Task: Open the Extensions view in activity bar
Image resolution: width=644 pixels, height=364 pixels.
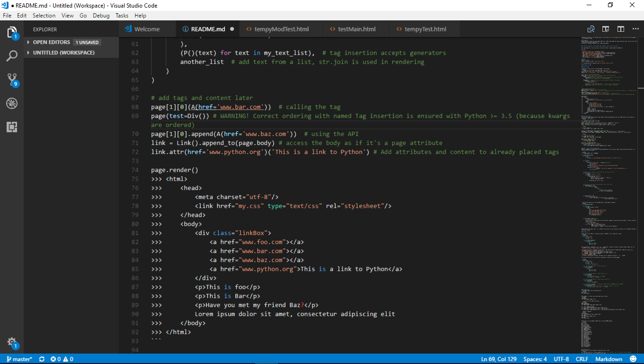Action: (x=12, y=127)
